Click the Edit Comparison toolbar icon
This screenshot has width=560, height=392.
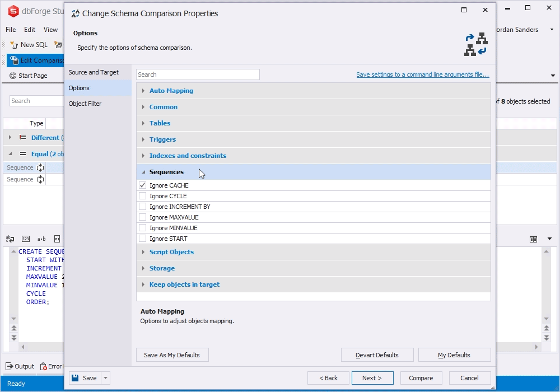pos(14,60)
